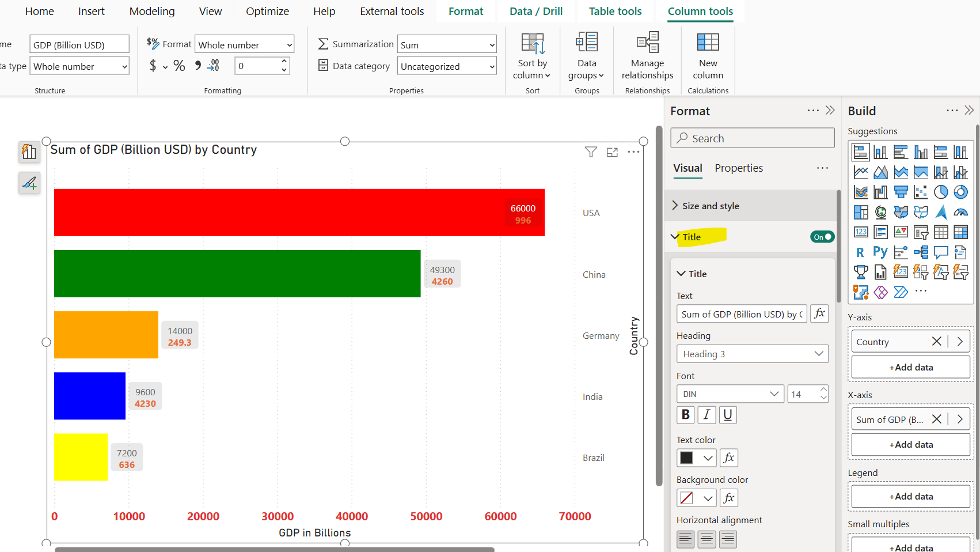Toggle the Title switch off

click(x=822, y=236)
